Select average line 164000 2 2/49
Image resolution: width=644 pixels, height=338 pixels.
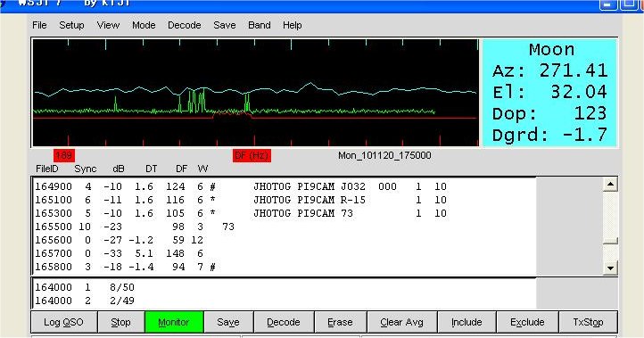point(85,301)
